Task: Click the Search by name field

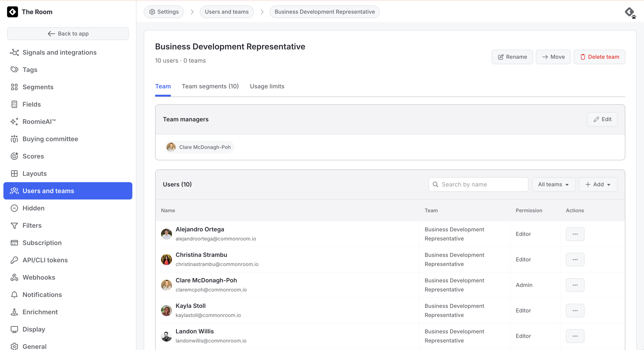Action: (478, 184)
